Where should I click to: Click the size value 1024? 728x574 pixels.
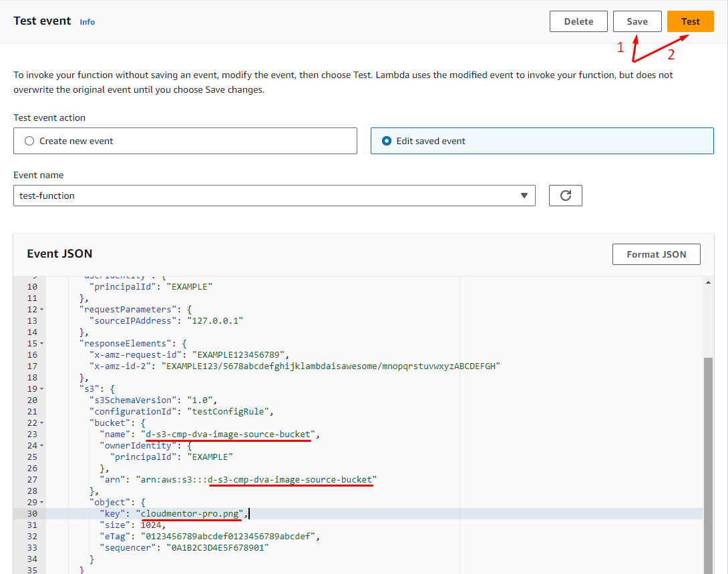152,525
